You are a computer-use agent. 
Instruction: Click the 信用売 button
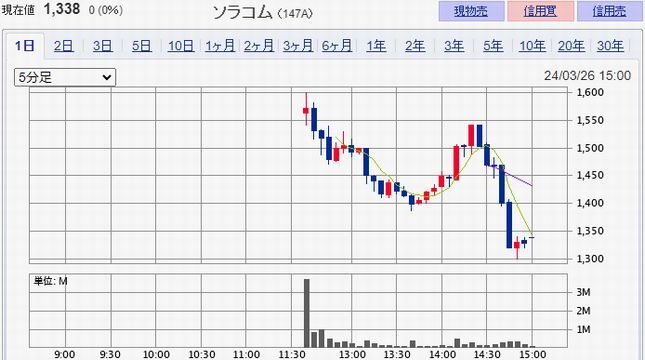coord(610,11)
